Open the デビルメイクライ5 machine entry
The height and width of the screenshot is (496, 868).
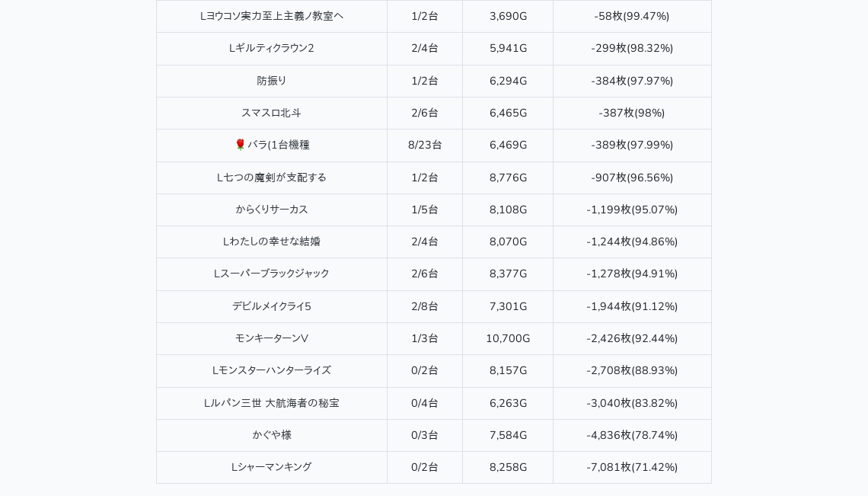[272, 306]
